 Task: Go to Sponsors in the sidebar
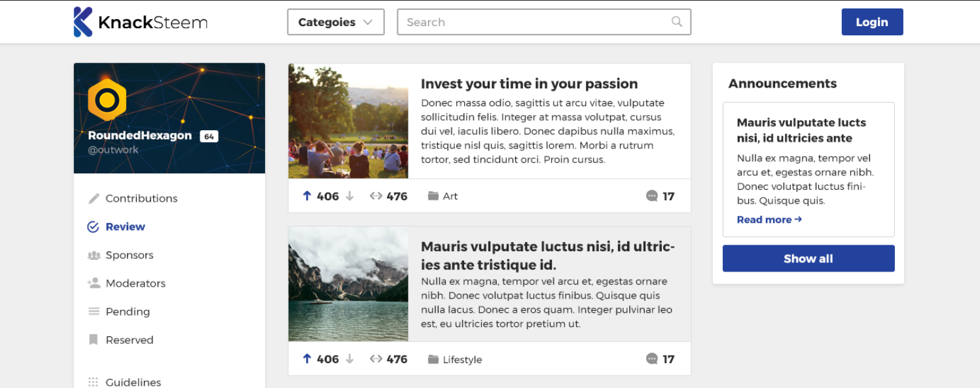129,255
